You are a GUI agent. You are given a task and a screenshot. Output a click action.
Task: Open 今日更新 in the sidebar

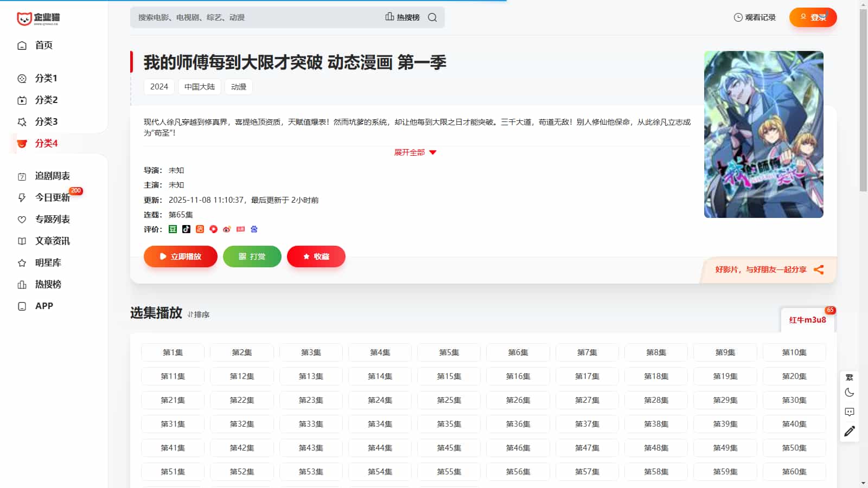point(52,197)
